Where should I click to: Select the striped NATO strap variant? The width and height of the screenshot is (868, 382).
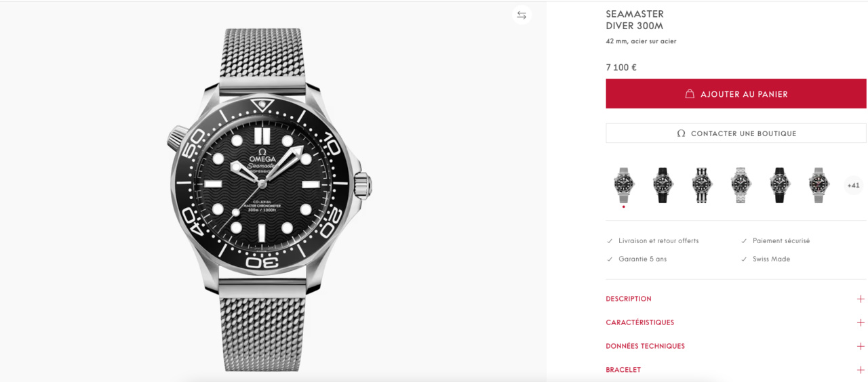[x=701, y=185]
